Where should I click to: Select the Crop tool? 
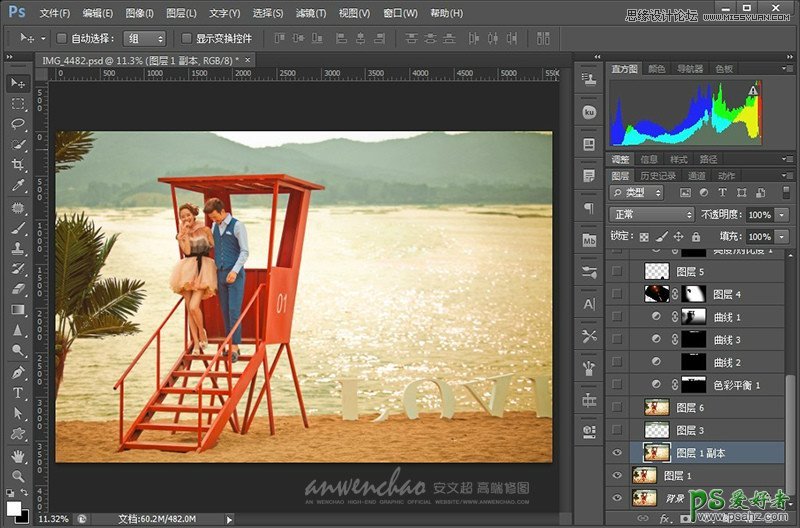pyautogui.click(x=18, y=165)
